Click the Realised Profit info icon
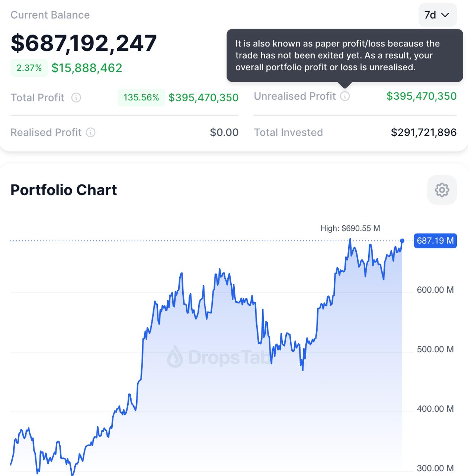The height and width of the screenshot is (476, 468). pos(90,132)
